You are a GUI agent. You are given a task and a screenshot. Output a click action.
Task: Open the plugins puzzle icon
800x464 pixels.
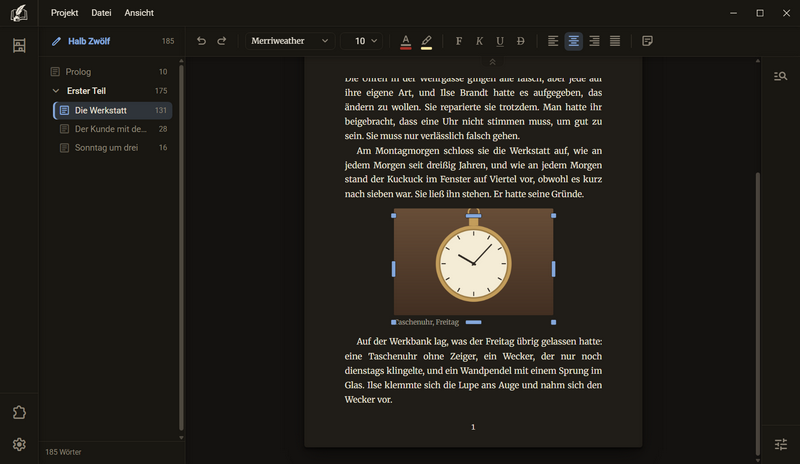click(x=19, y=412)
